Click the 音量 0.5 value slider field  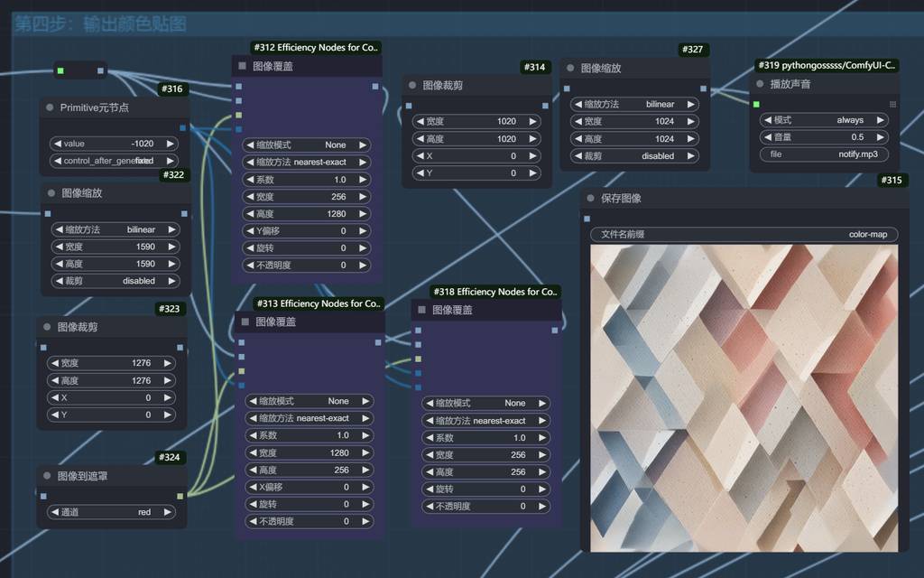click(x=825, y=137)
